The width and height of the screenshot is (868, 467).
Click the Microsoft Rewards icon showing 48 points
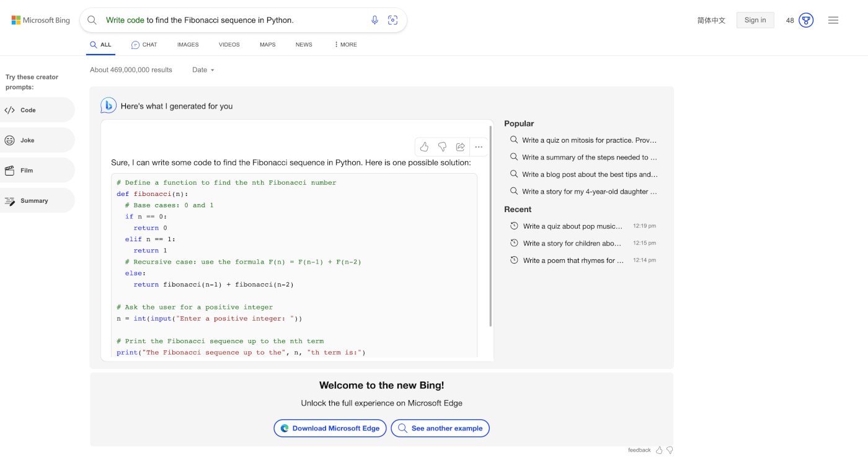[806, 20]
